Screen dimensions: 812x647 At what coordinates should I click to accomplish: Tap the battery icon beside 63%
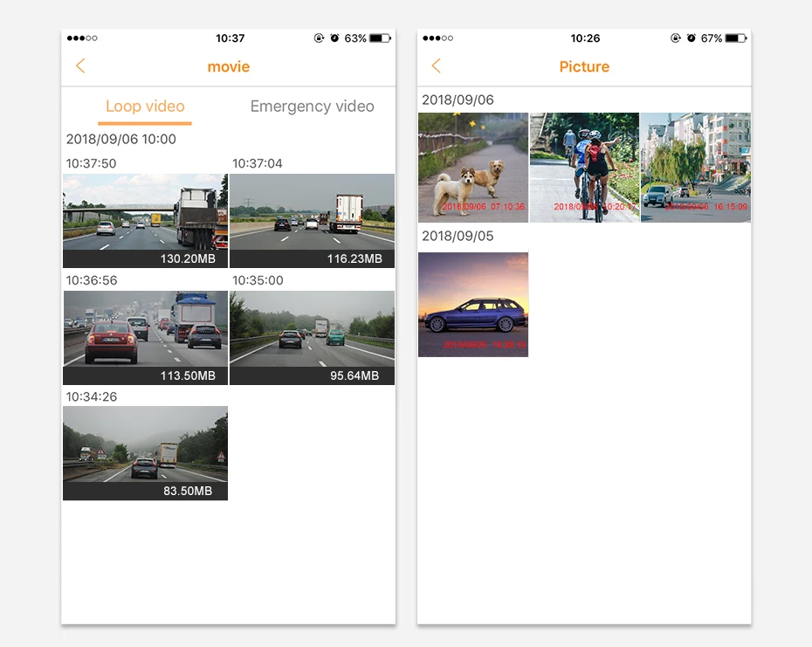pyautogui.click(x=380, y=38)
